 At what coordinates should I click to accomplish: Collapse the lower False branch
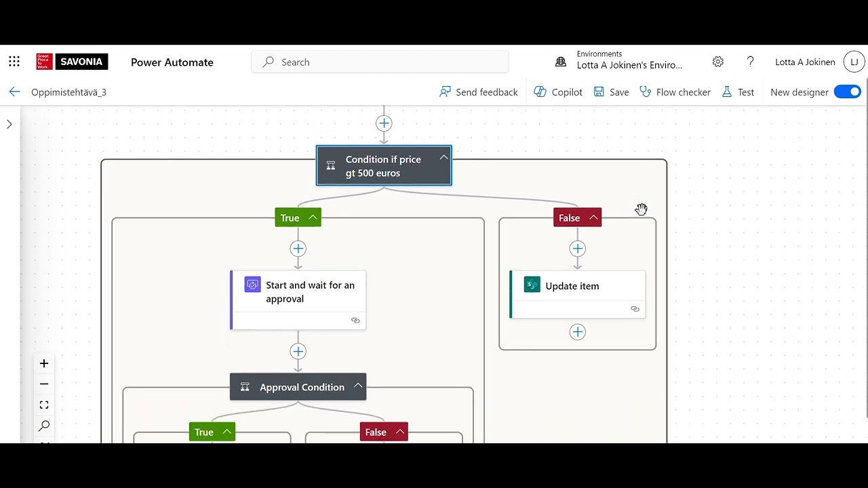(400, 432)
